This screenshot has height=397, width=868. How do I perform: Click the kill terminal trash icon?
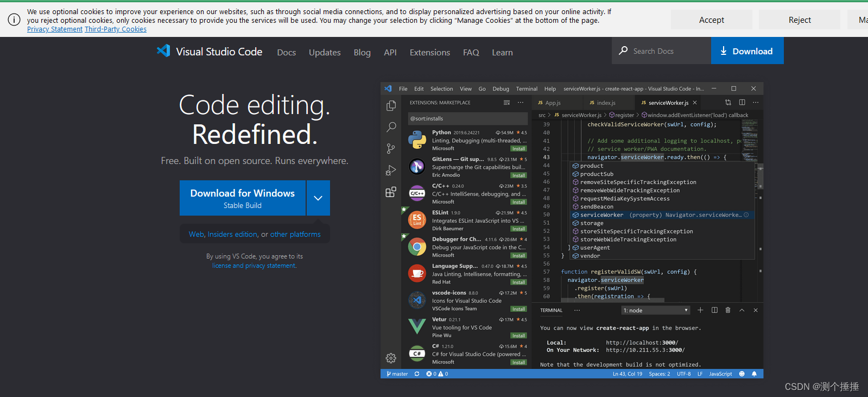point(728,310)
